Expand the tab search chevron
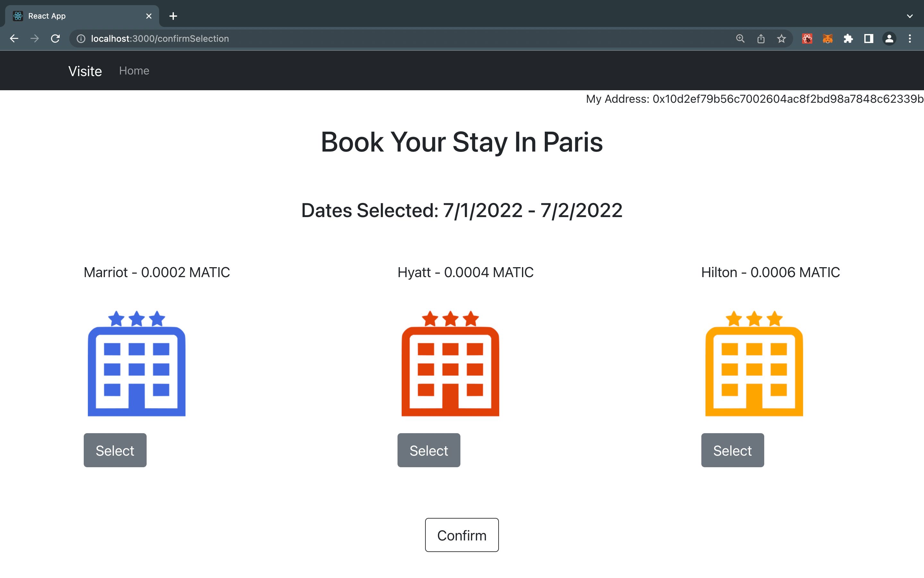924x578 pixels. click(x=910, y=16)
